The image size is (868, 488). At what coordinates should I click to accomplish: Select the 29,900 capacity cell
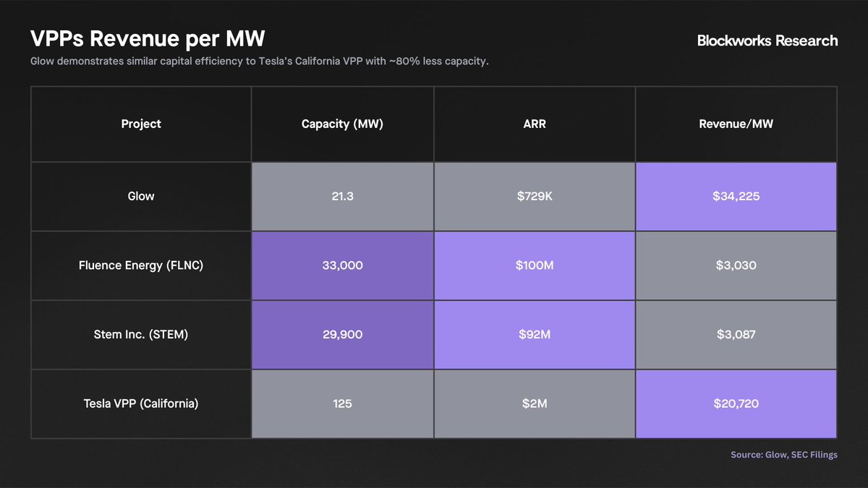pyautogui.click(x=342, y=335)
